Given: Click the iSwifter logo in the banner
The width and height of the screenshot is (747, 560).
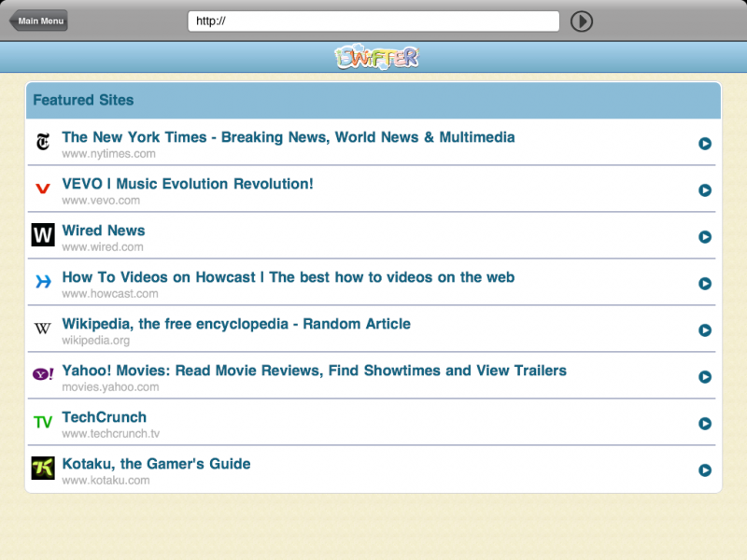Looking at the screenshot, I should point(377,58).
